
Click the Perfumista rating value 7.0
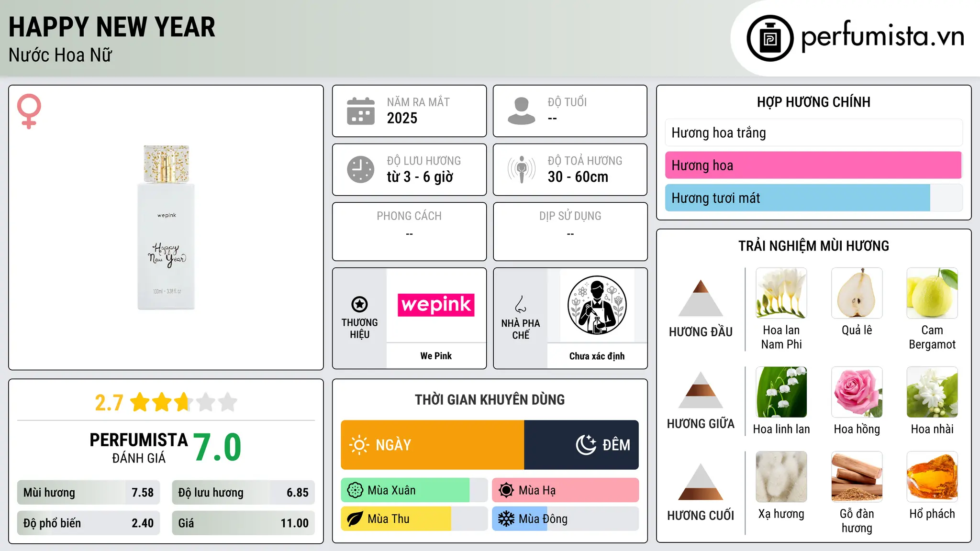pos(218,448)
